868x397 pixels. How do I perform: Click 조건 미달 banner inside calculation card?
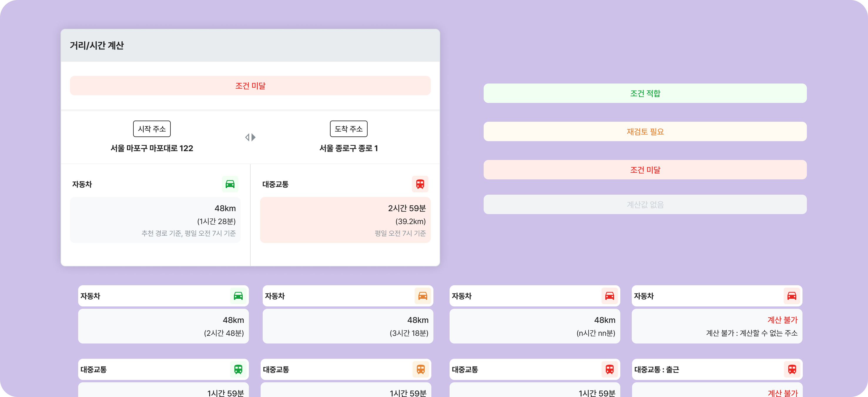[250, 86]
